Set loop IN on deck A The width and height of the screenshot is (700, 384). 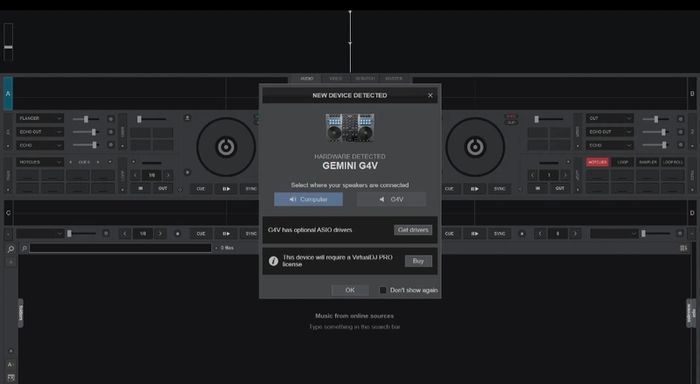click(141, 188)
